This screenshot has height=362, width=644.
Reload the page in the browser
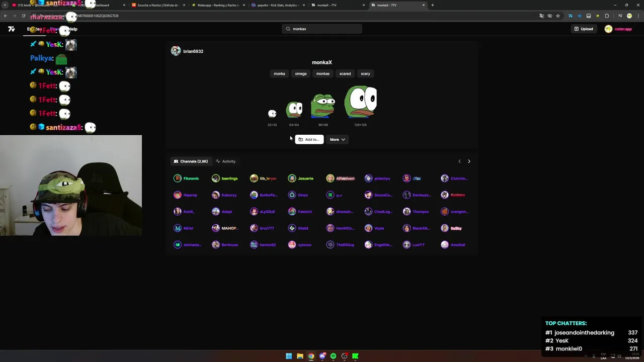(x=24, y=16)
